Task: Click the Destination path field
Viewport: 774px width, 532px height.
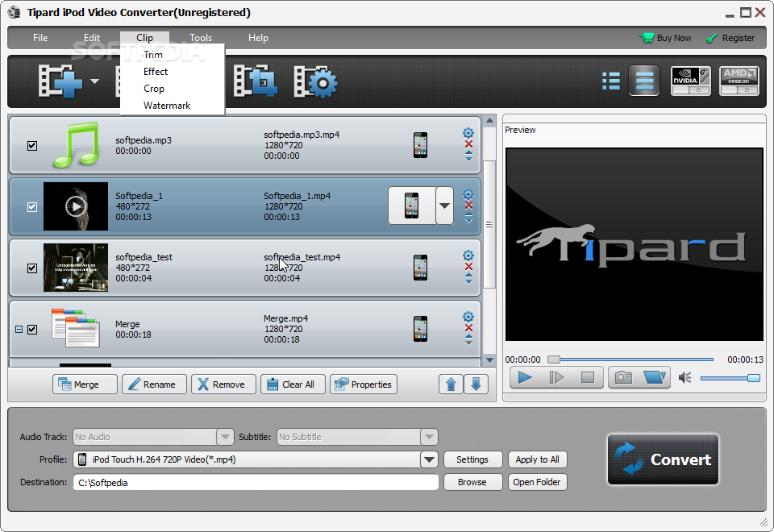Action: click(x=256, y=482)
